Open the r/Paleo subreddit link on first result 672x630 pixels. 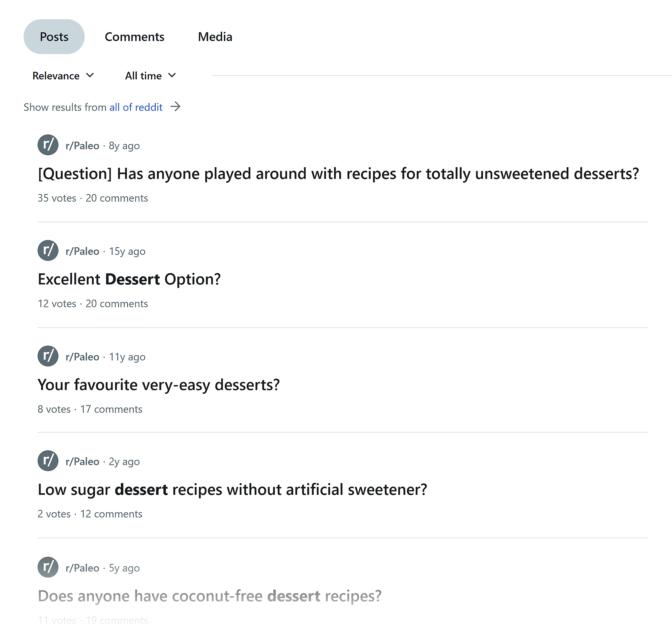pyautogui.click(x=82, y=145)
